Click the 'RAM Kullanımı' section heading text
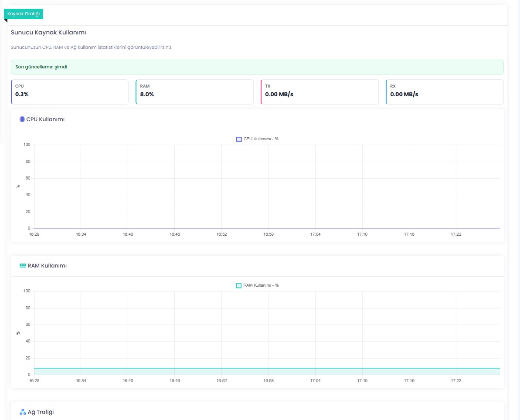520x420 pixels. [47, 265]
